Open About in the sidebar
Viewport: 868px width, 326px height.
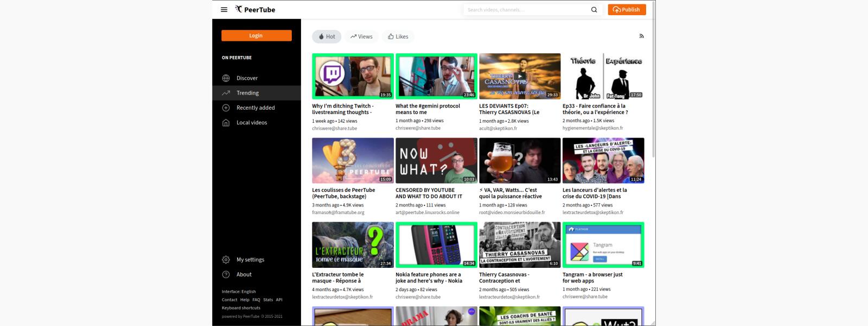pos(257,274)
